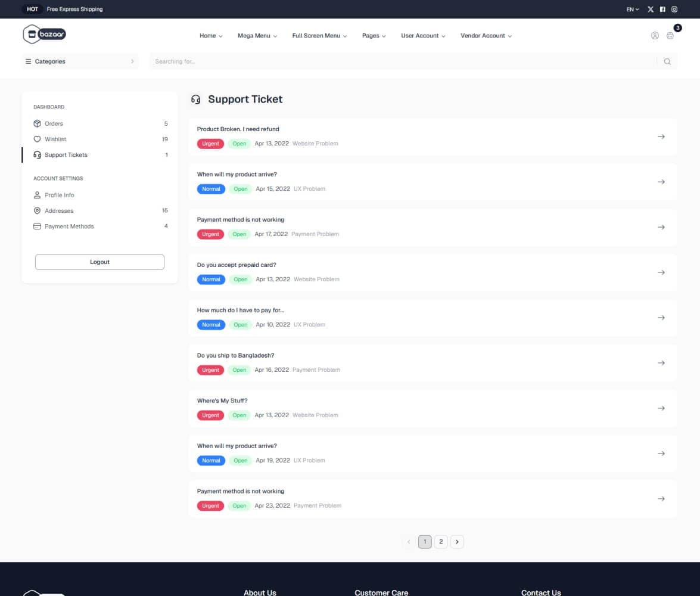Open Profile Info via the person icon
700x596 pixels.
tap(37, 195)
